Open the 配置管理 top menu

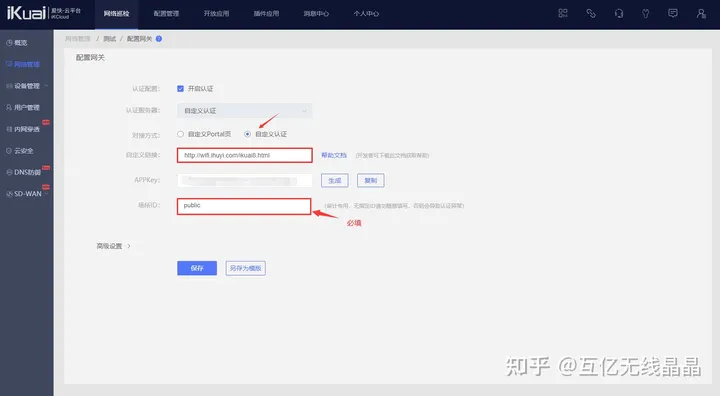(x=166, y=14)
